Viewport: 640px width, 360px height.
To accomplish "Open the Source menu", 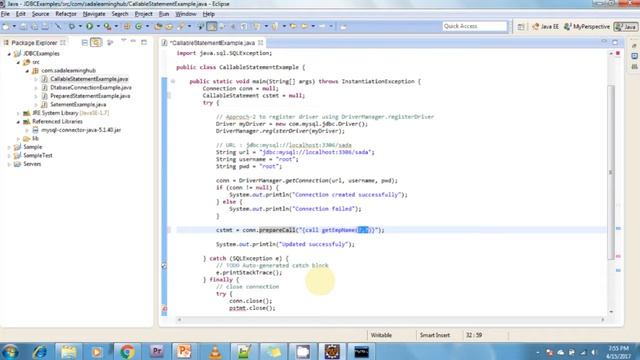I will pyautogui.click(x=40, y=14).
